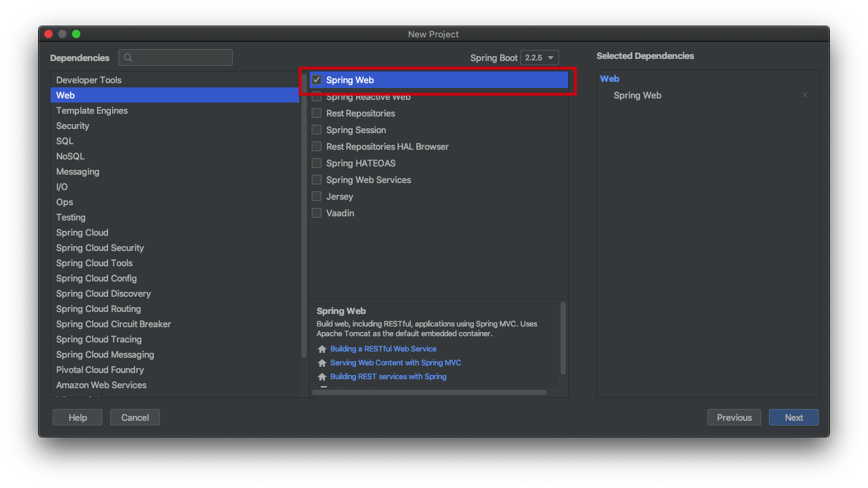Click the house icon beside Serving Web Content
868x488 pixels.
[321, 363]
